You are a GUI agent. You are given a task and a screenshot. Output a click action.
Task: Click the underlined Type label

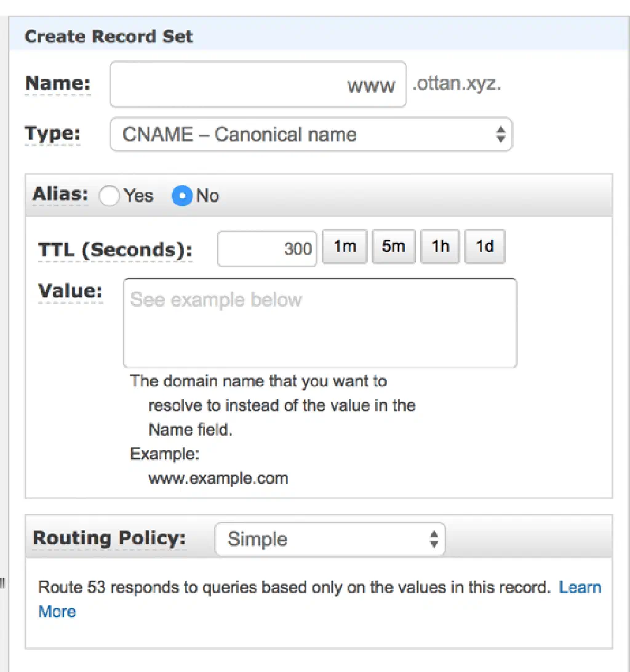click(x=52, y=134)
